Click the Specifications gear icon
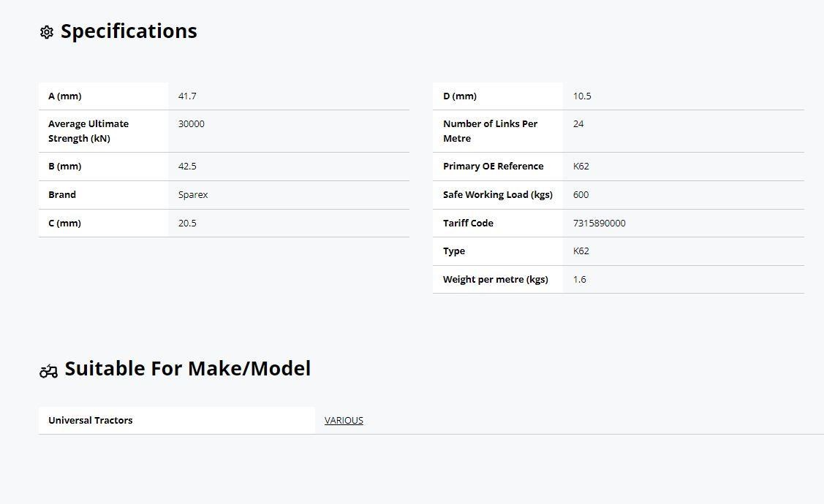 pos(47,32)
